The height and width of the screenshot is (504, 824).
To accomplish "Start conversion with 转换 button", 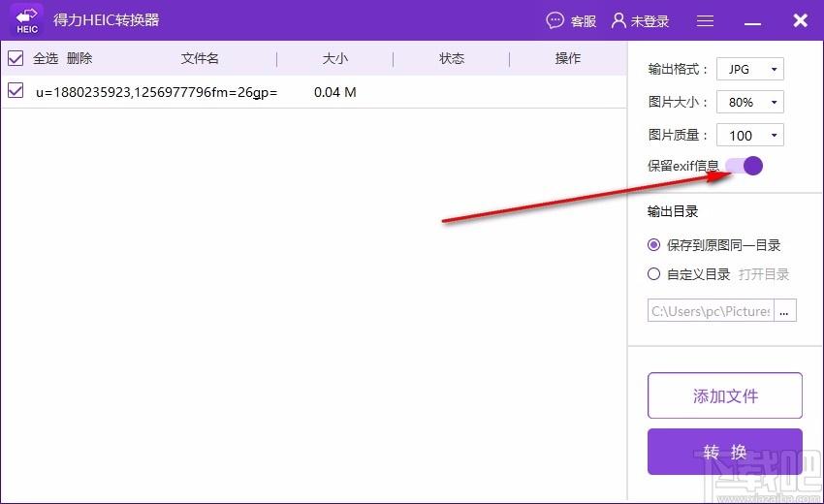I will click(x=724, y=452).
